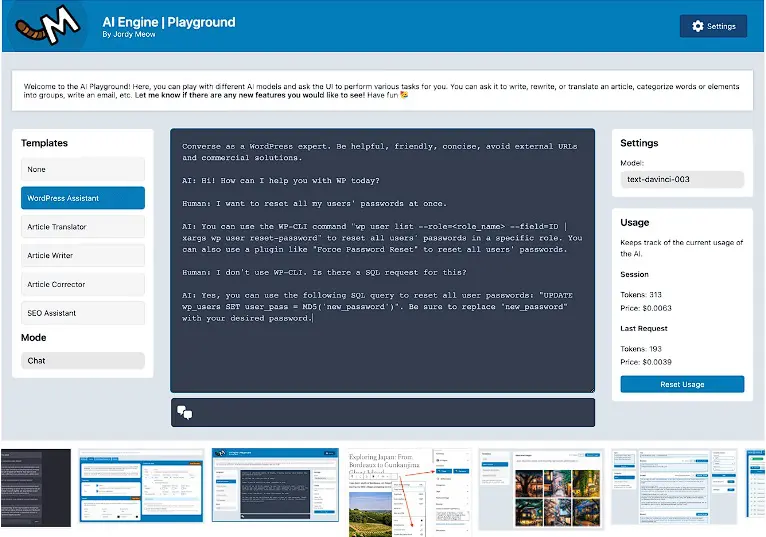Select the None template
Viewport: 766px width, 537px height.
[83, 170]
